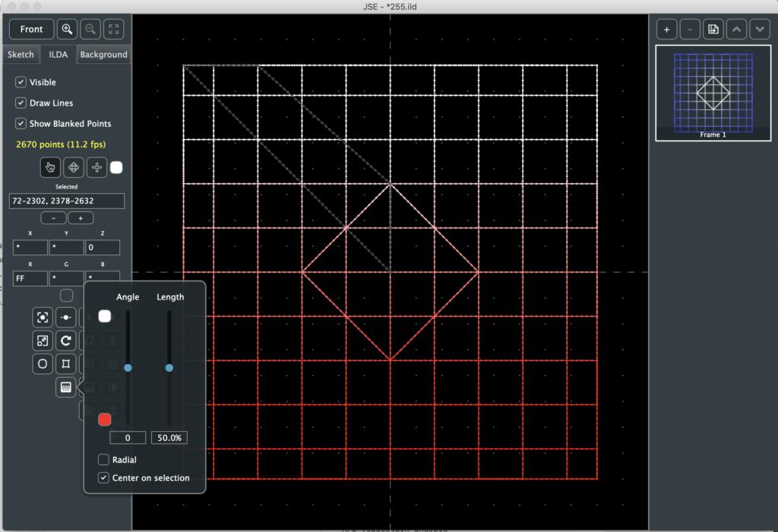Open the Front view selector
This screenshot has width=778, height=532.
tap(31, 30)
